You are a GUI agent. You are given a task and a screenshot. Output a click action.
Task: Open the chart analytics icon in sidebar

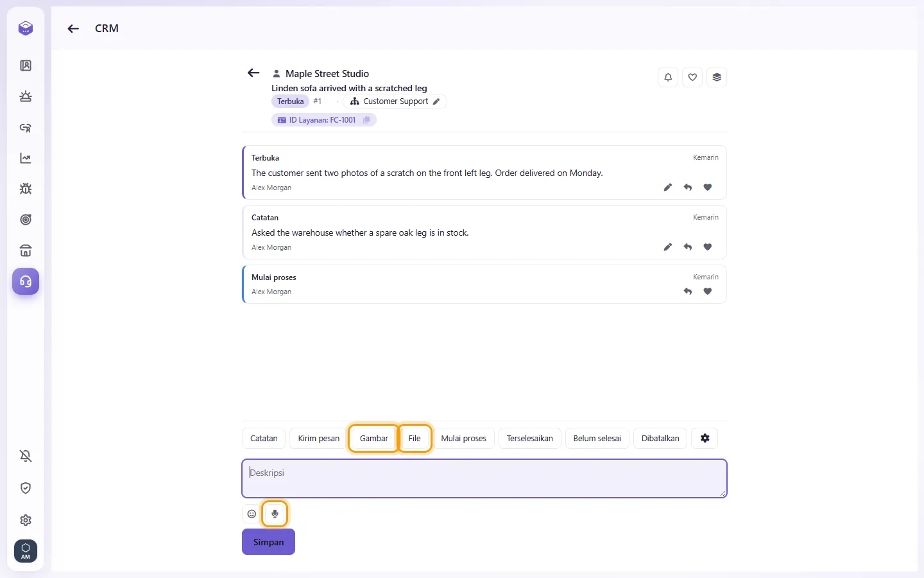point(26,158)
